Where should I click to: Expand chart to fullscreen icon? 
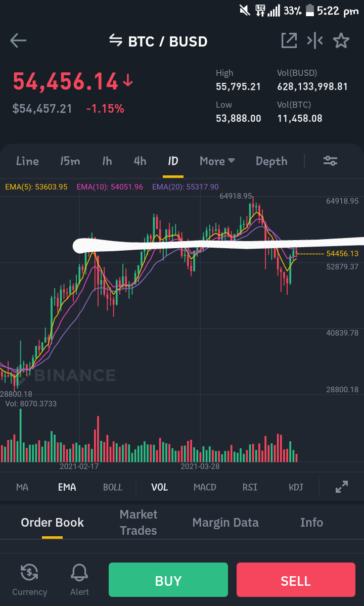pos(342,487)
